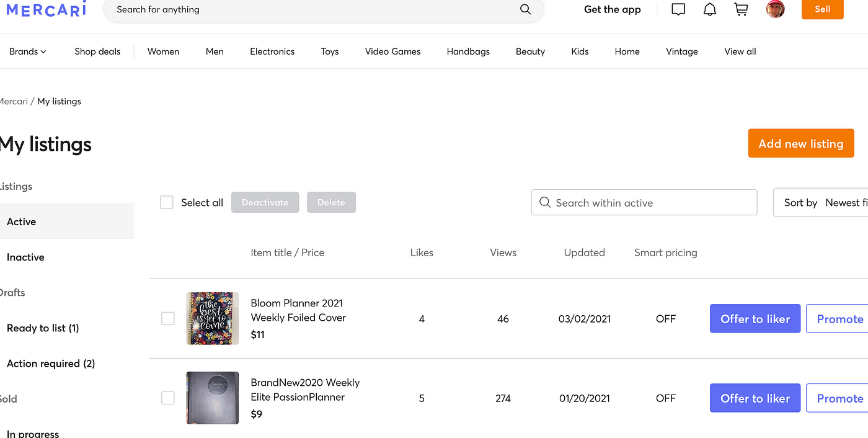Screen dimensions: 868x438
Task: Open the Handbags category
Action: (468, 51)
